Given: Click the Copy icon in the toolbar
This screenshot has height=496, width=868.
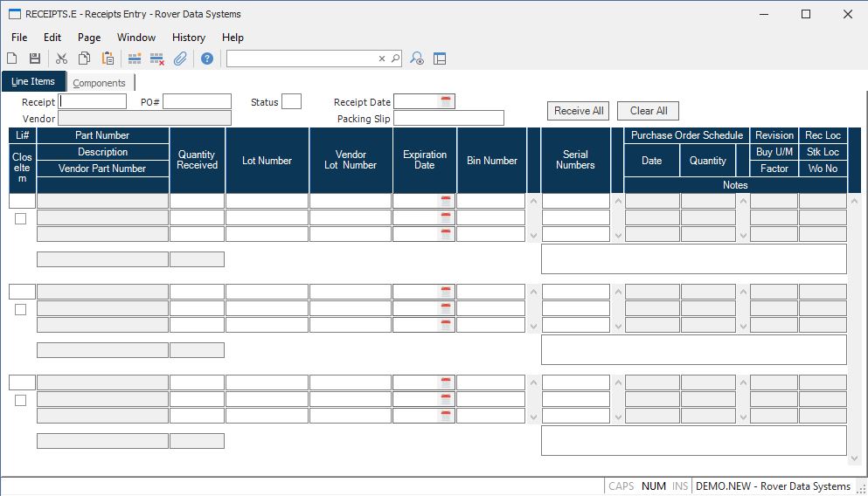Looking at the screenshot, I should (85, 59).
